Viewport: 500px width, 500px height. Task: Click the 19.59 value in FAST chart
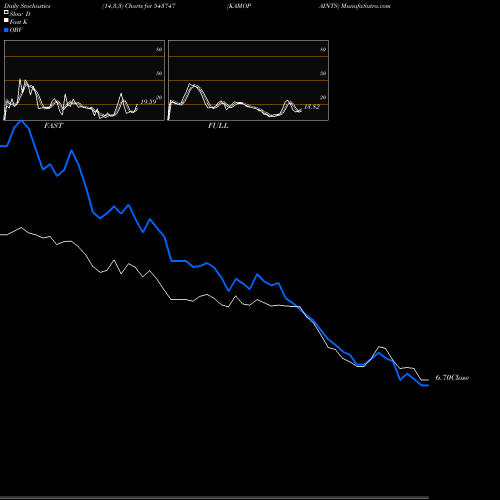tap(148, 102)
